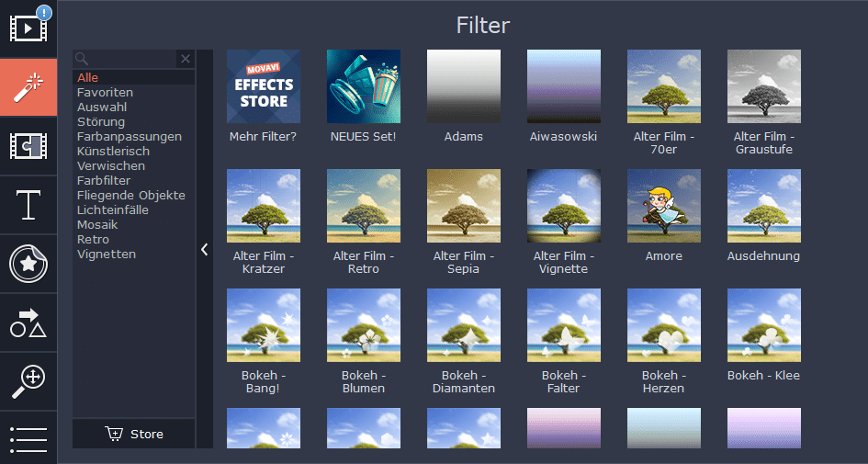Screen dimensions: 868x464
Task: Click the magnifier icon in the search box
Action: 82,59
